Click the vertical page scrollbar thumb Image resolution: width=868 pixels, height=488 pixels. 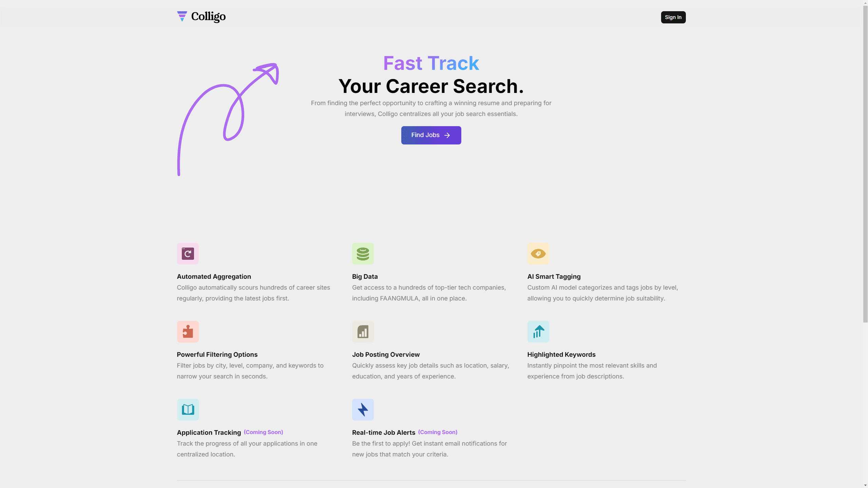[865, 163]
